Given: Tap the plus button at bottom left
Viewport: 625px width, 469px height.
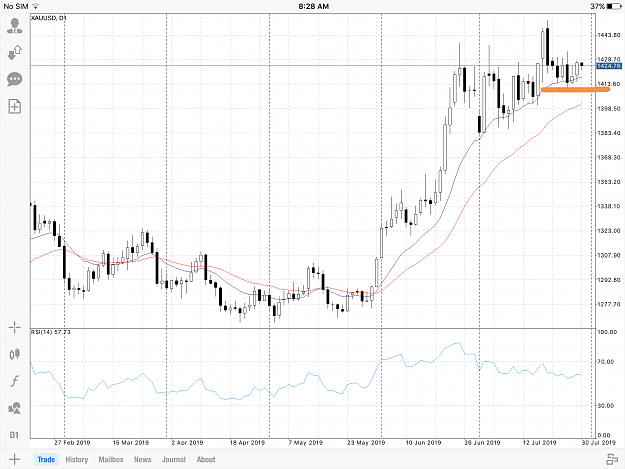Looking at the screenshot, I should point(14,459).
